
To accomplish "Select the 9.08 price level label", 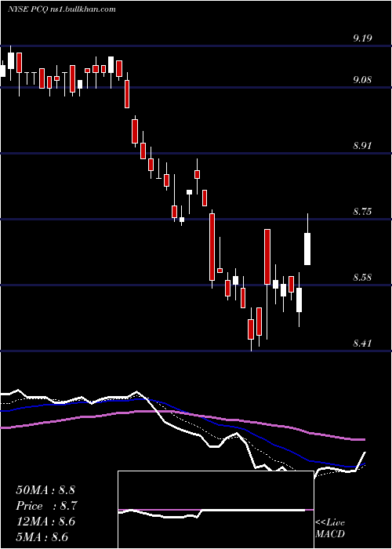I will (361, 79).
